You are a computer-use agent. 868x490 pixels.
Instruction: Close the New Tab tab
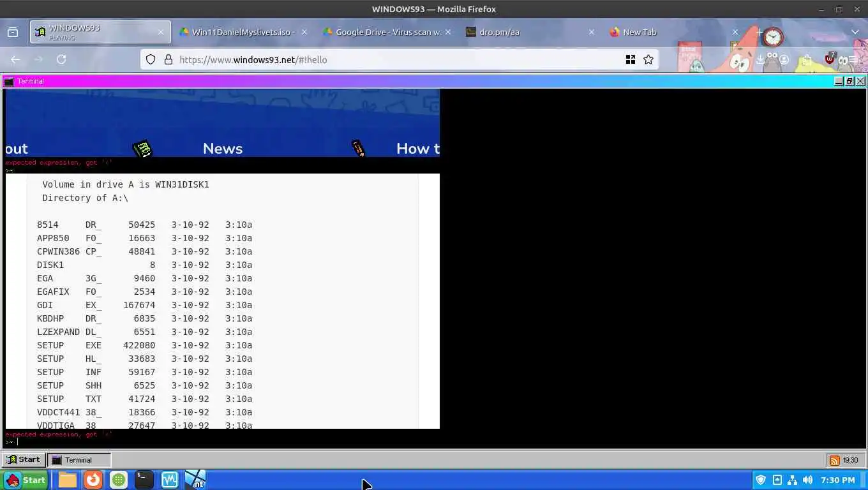click(x=735, y=32)
